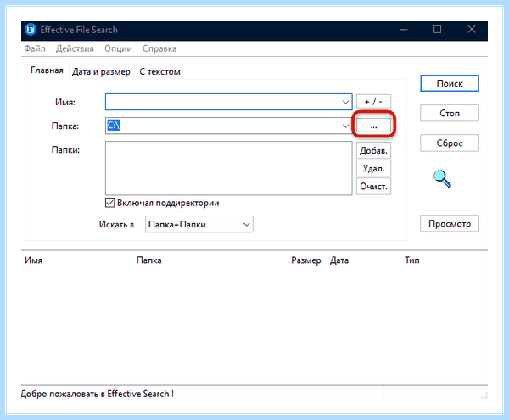Expand the Папка dropdown arrow
The height and width of the screenshot is (420, 509).
click(x=345, y=126)
